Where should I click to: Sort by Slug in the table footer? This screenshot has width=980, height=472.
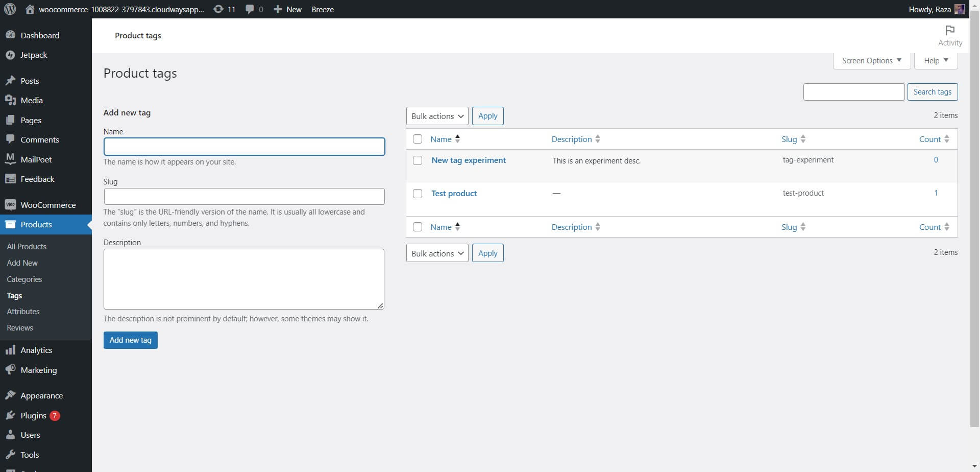(x=794, y=227)
